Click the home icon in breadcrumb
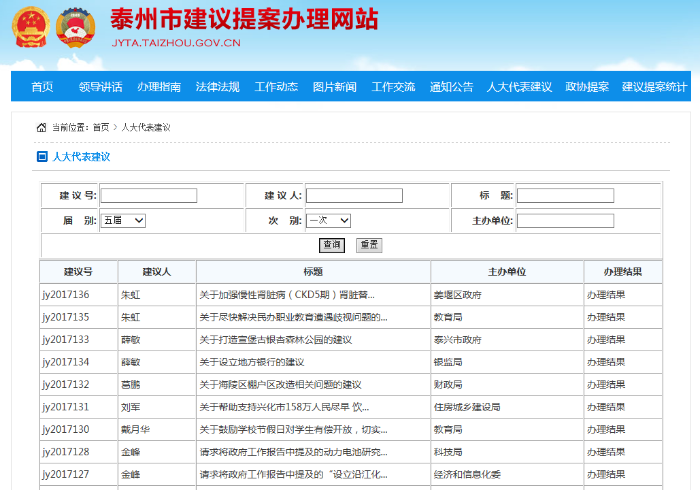The width and height of the screenshot is (700, 490). coord(41,128)
